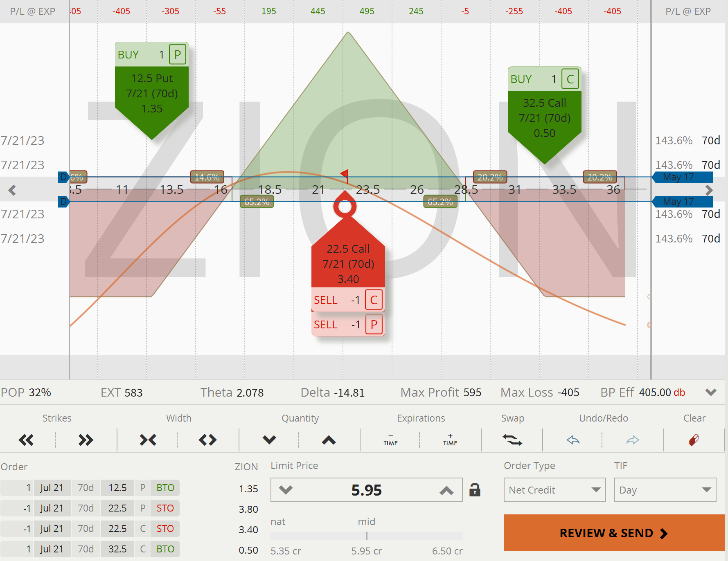Viewport: 728px width, 561px height.
Task: Click the 495 P/L value at top
Action: [367, 11]
